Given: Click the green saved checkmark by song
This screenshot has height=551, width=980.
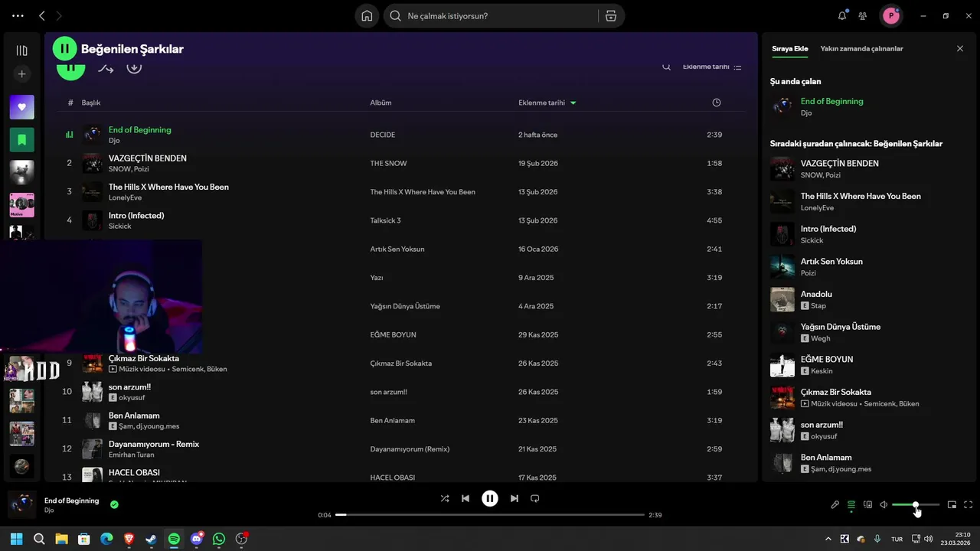Looking at the screenshot, I should [114, 505].
